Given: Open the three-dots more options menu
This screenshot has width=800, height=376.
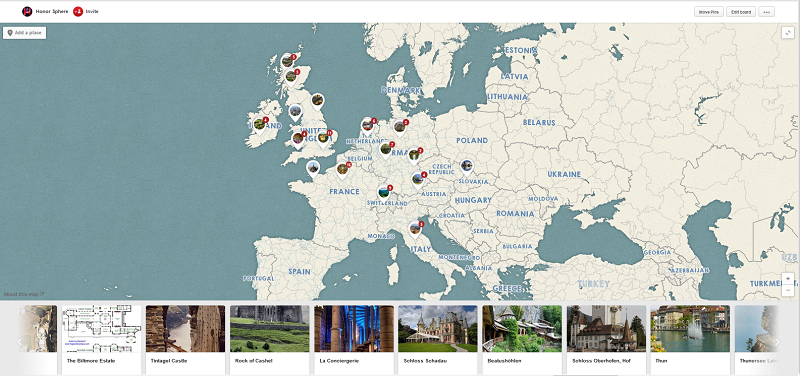Looking at the screenshot, I should [766, 12].
